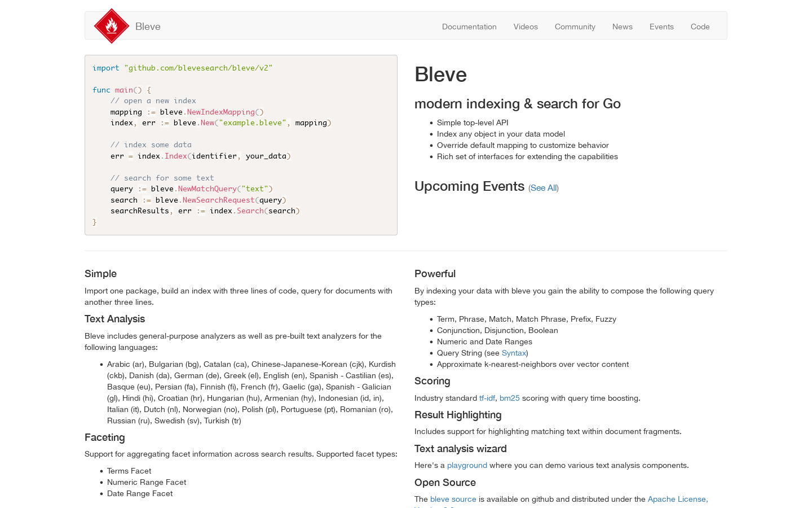Click 'Index any object in your data model'
Screen dimensions: 812x508
[x=501, y=134]
